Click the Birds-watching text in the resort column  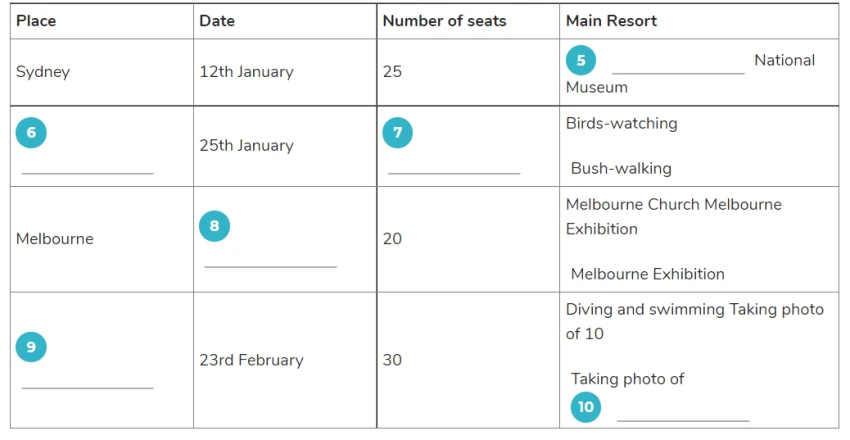pyautogui.click(x=621, y=124)
